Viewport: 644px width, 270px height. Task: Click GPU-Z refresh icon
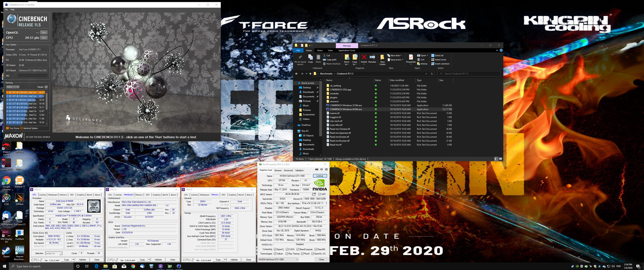click(x=321, y=169)
